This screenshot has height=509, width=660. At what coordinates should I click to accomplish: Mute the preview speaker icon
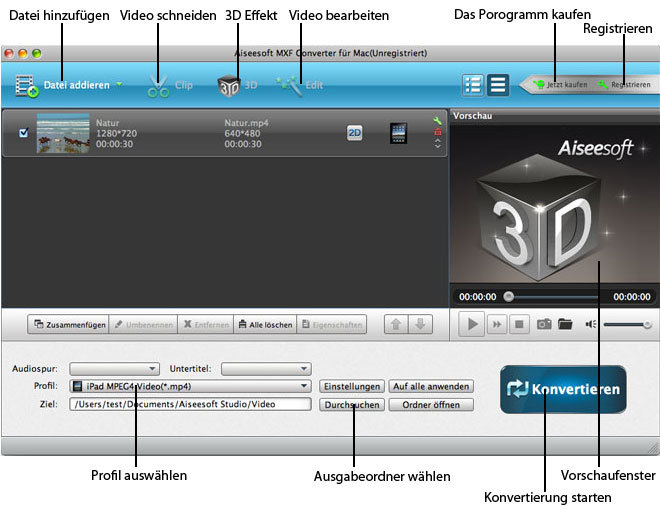tap(591, 324)
